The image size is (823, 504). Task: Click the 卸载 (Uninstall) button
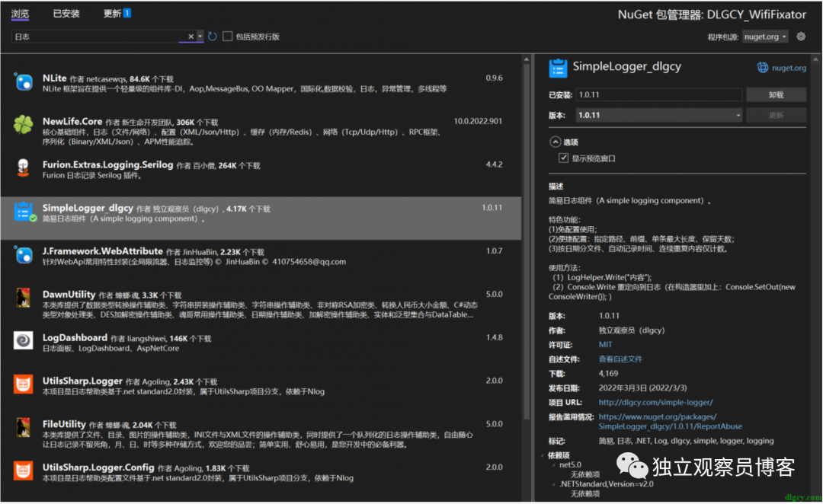777,95
